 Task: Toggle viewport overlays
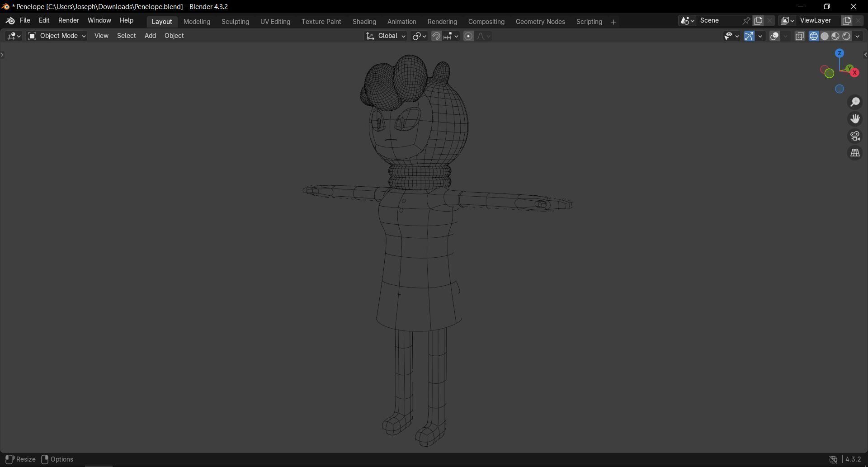774,36
